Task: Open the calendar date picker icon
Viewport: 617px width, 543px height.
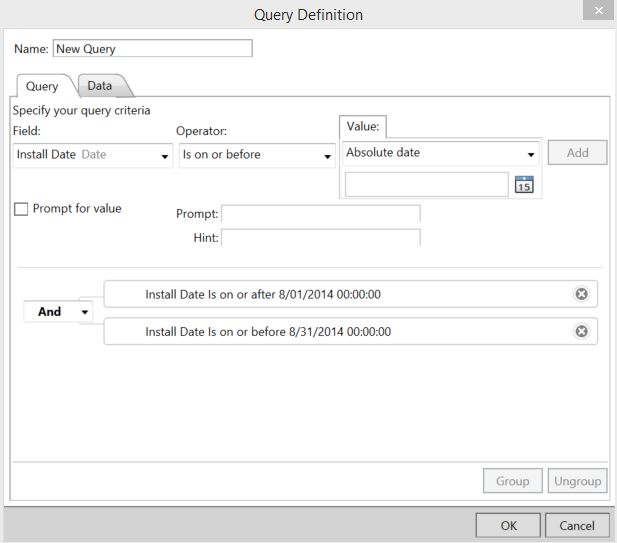Action: [x=524, y=185]
